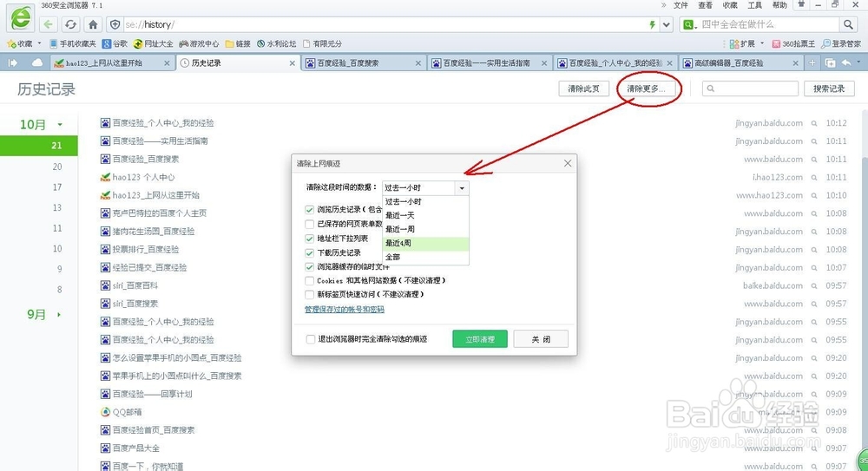The height and width of the screenshot is (471, 868).
Task: Click the cloud tab icon
Action: tap(37, 63)
